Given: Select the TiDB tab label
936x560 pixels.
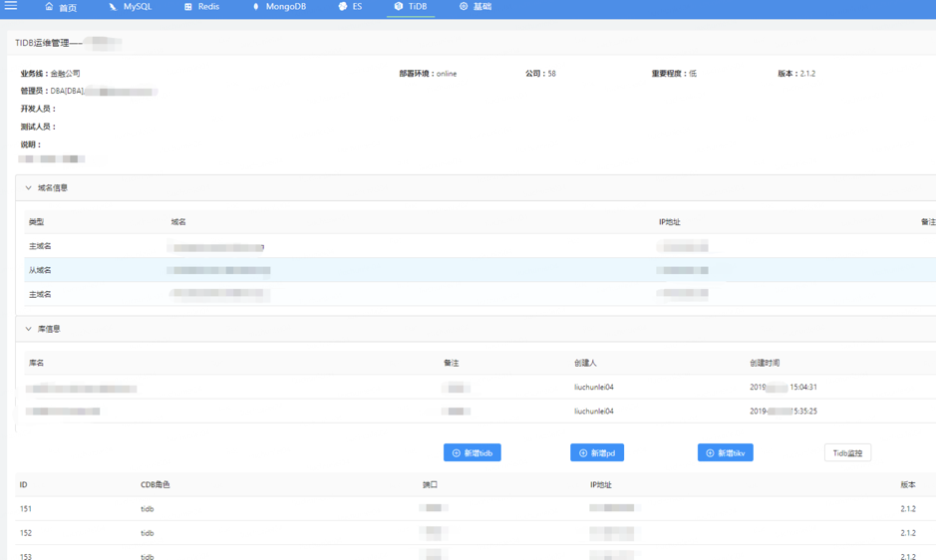Looking at the screenshot, I should [x=418, y=7].
